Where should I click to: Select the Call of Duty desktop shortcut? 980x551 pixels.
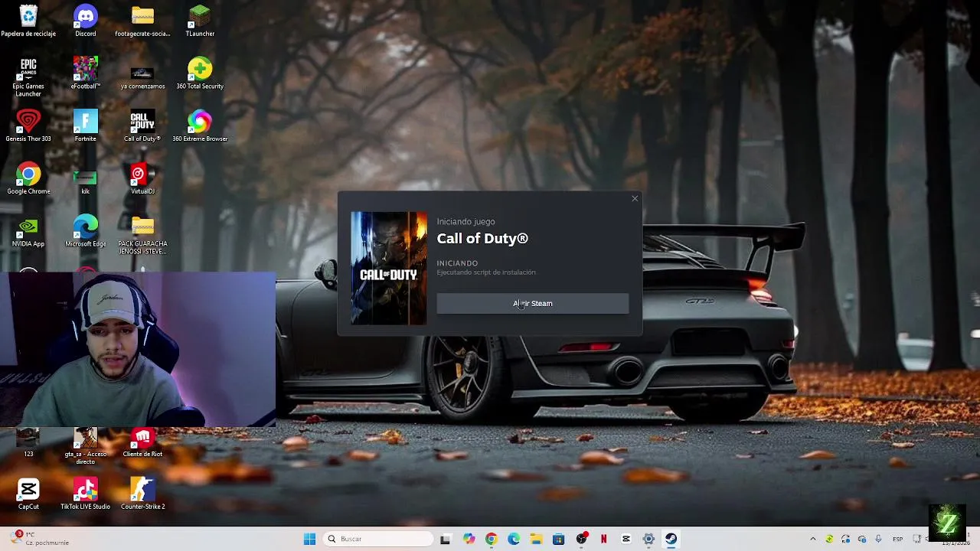[142, 126]
